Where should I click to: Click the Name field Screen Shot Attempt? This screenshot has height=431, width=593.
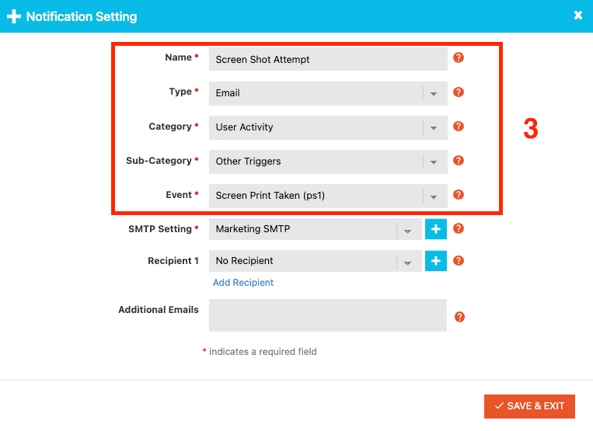pyautogui.click(x=328, y=59)
